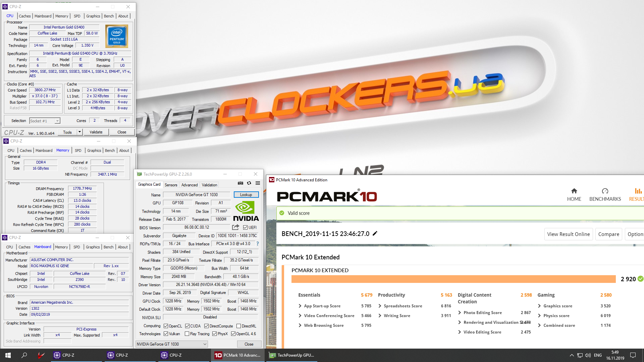Toggle the DirectML checkbox

238,326
